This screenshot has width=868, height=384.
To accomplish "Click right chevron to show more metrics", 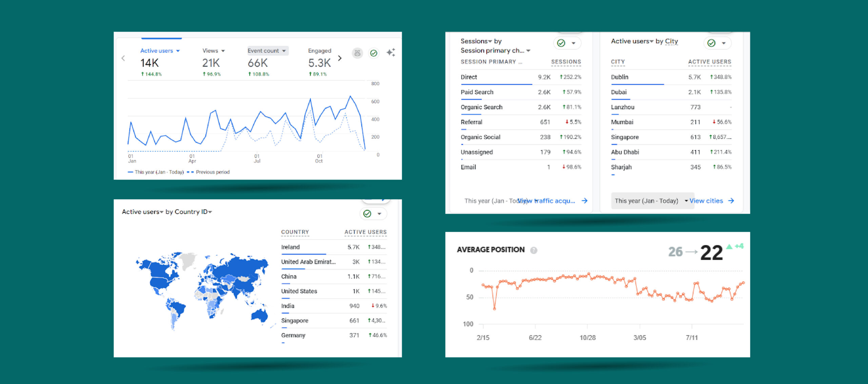I will (340, 58).
